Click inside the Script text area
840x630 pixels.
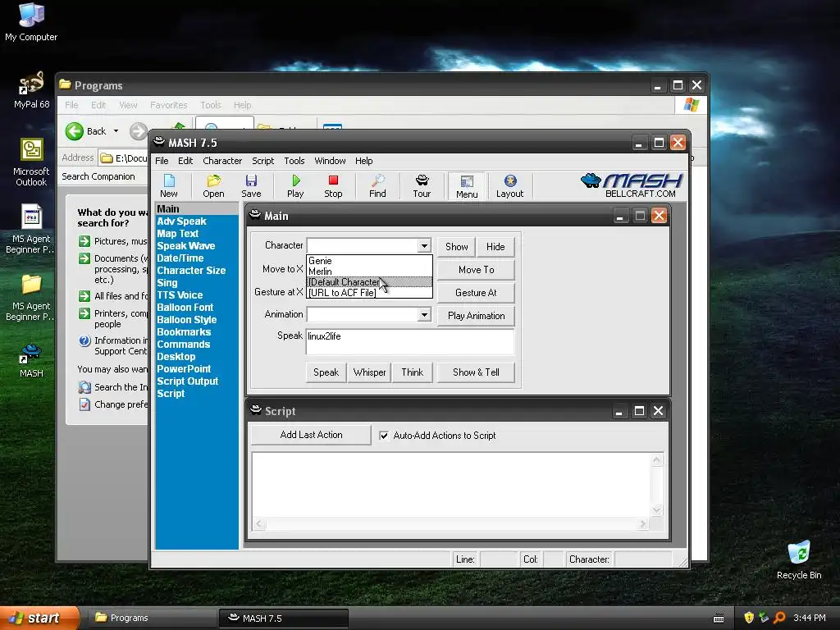click(x=451, y=486)
